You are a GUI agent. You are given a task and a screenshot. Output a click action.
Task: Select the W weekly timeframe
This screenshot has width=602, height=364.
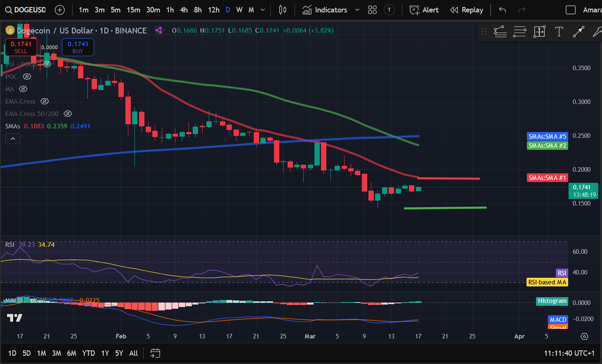coord(239,10)
